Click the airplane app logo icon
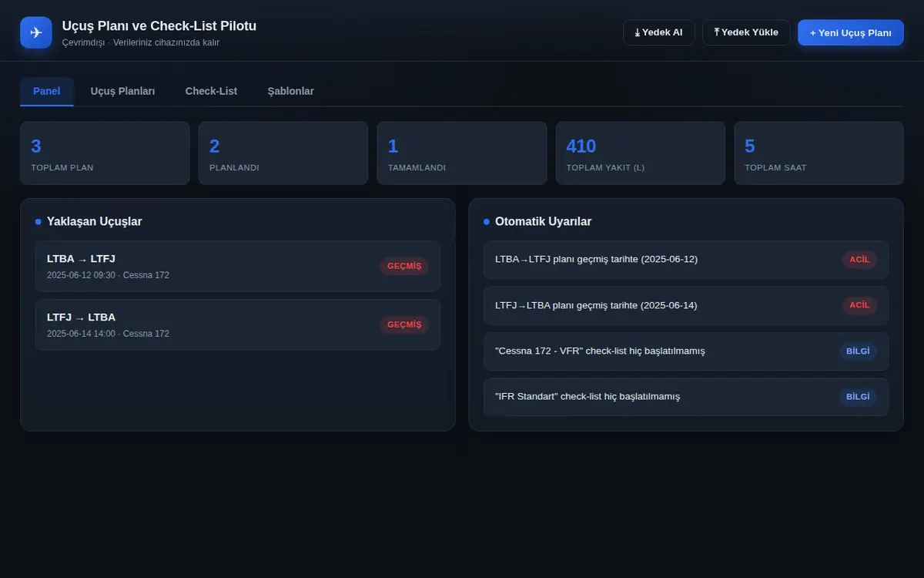This screenshot has height=578, width=924. [x=36, y=32]
